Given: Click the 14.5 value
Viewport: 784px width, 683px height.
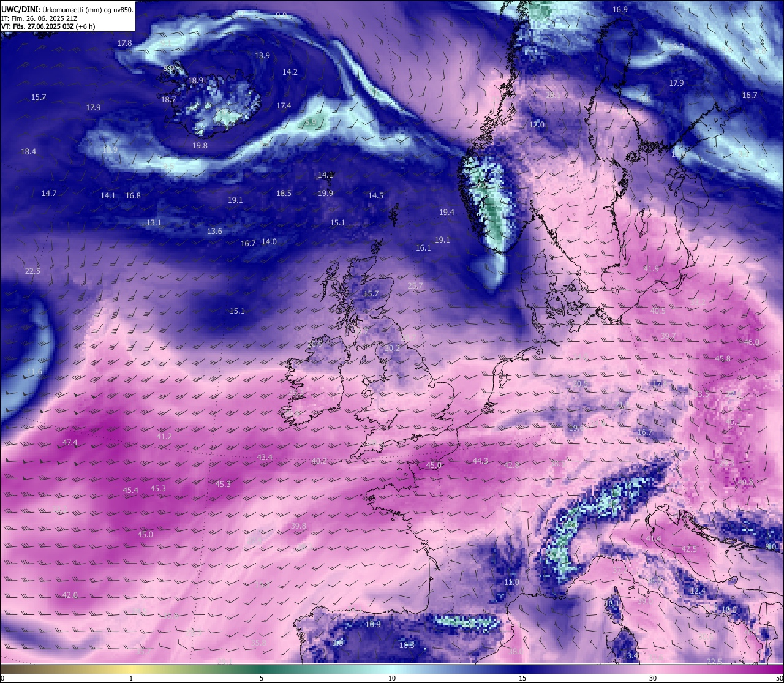Looking at the screenshot, I should pyautogui.click(x=375, y=196).
